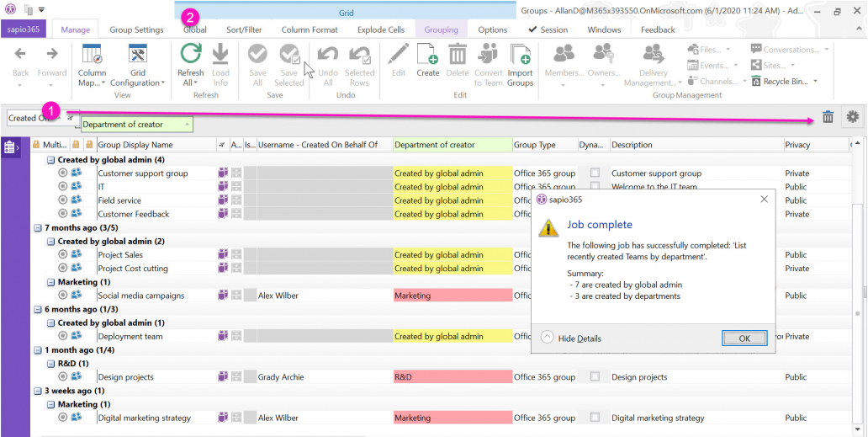Click the Import Groups icon
868x437 pixels.
(521, 54)
